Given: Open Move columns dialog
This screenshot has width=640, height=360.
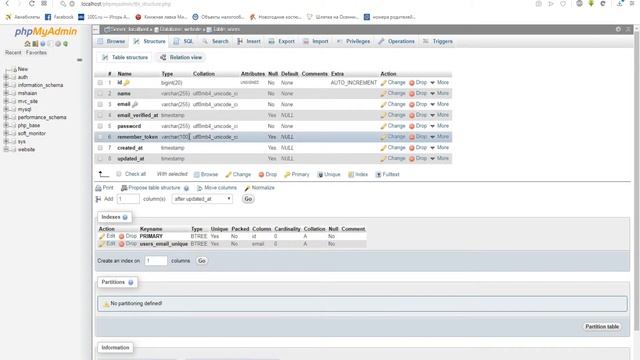Looking at the screenshot, I should coord(217,188).
